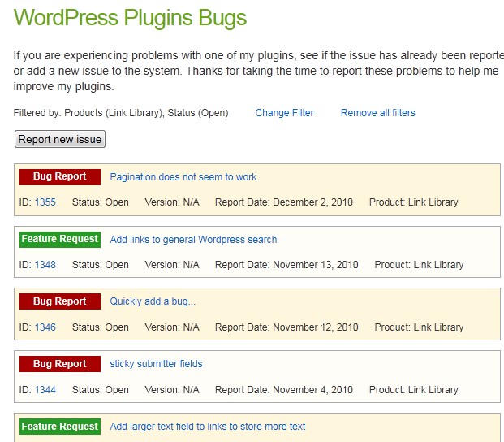Click the Bug Report label beside Quickly add a bug
The height and width of the screenshot is (442, 504).
click(x=60, y=301)
